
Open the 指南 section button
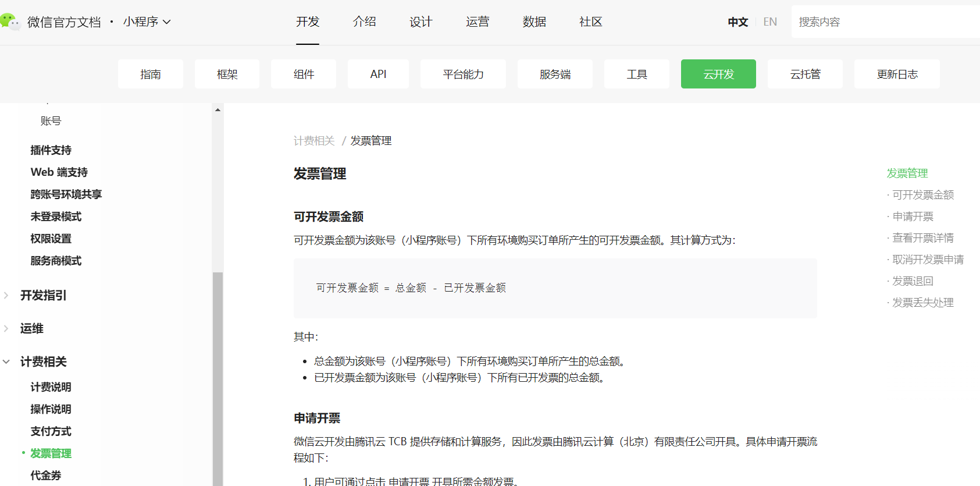(x=151, y=74)
